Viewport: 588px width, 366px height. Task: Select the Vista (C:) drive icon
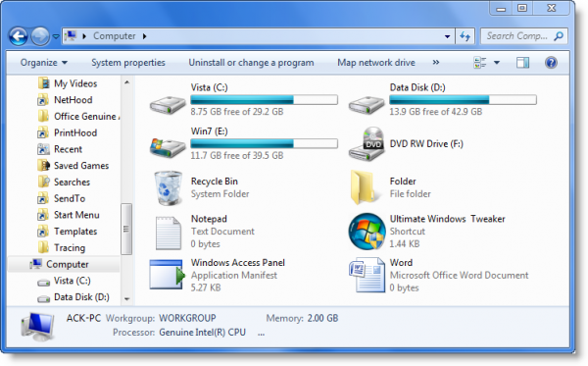coord(168,104)
